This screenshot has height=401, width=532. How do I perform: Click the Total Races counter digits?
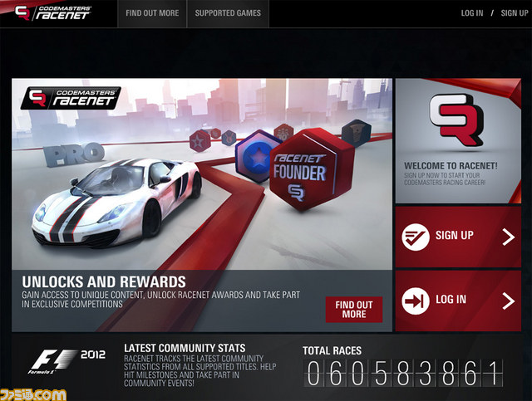tap(403, 374)
